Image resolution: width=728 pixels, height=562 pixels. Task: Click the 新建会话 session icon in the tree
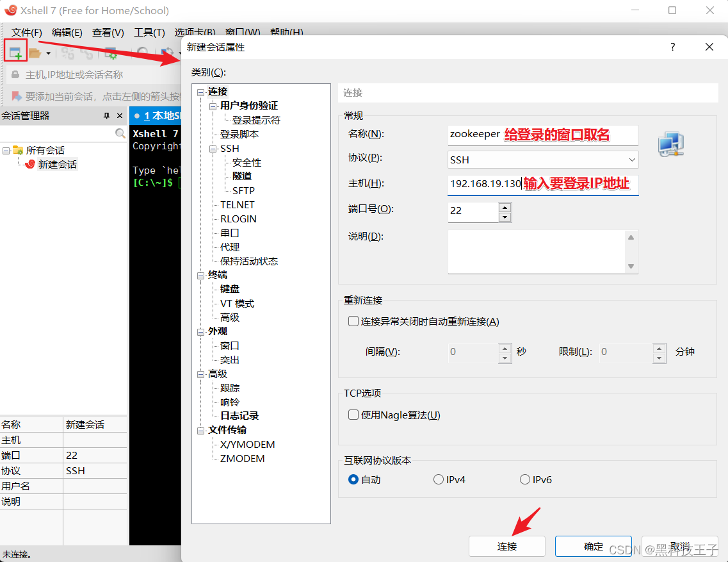[30, 164]
